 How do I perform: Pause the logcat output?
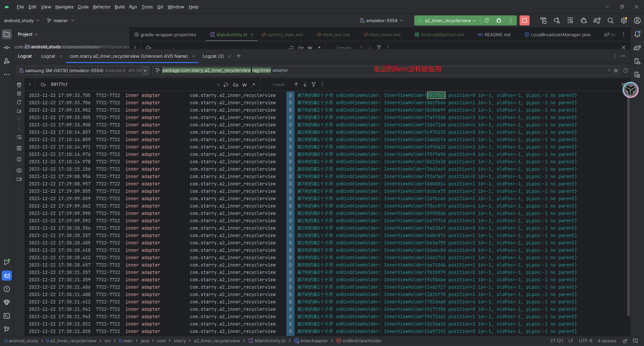coord(19,94)
